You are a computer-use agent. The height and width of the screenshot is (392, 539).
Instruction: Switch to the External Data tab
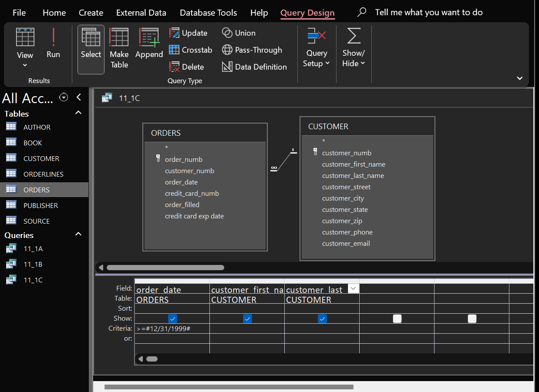point(141,13)
